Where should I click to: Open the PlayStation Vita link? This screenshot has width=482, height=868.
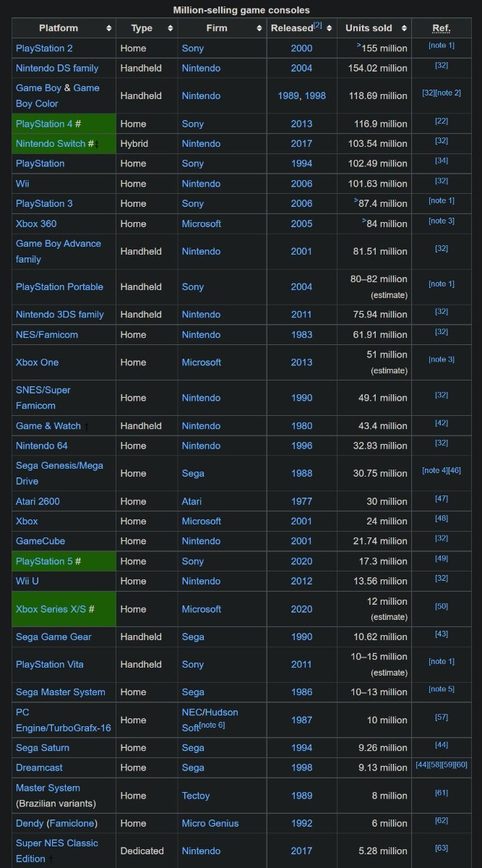point(50,664)
